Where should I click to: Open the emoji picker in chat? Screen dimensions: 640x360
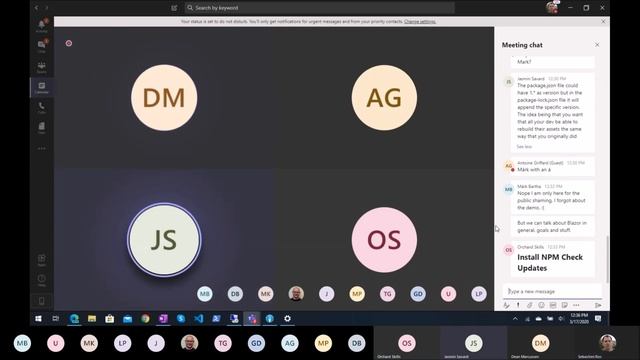coord(541,305)
